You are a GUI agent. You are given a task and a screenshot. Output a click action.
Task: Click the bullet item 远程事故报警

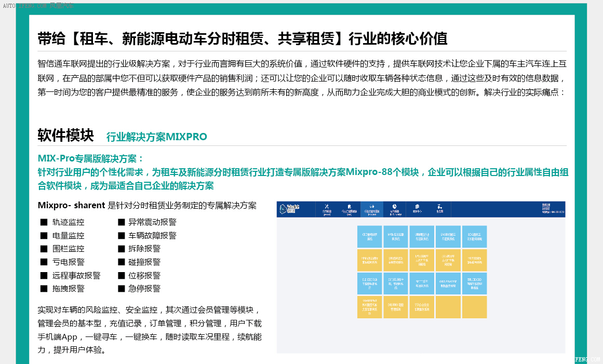click(76, 276)
